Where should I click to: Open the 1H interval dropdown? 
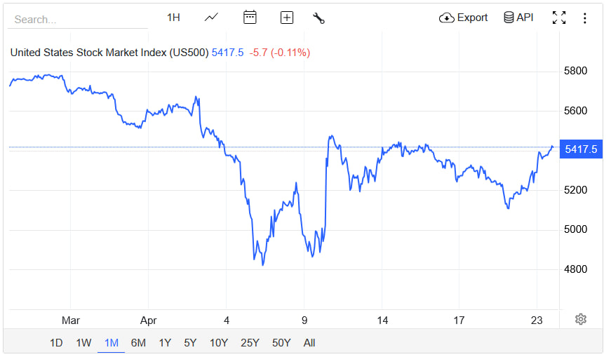[x=173, y=18]
